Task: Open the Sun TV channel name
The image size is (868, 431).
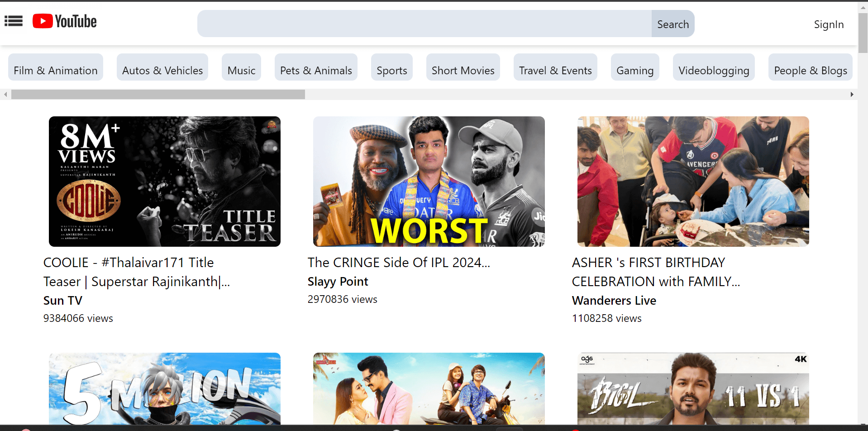Action: 63,301
